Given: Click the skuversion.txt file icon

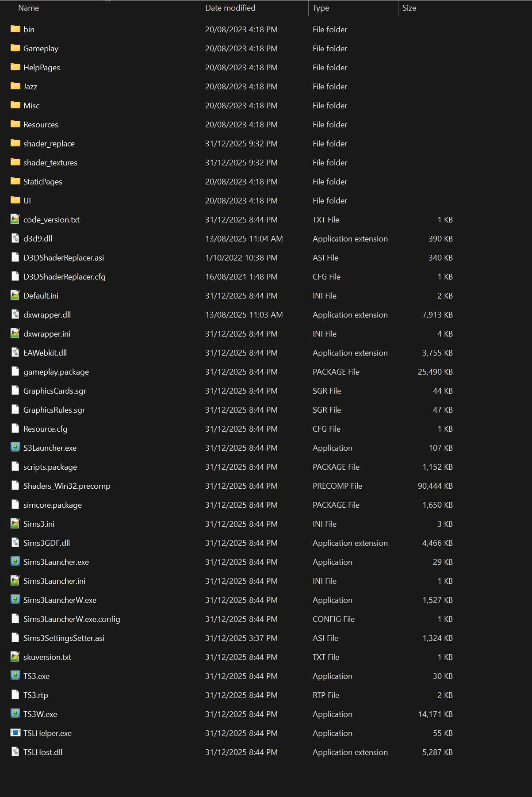Looking at the screenshot, I should pos(15,657).
